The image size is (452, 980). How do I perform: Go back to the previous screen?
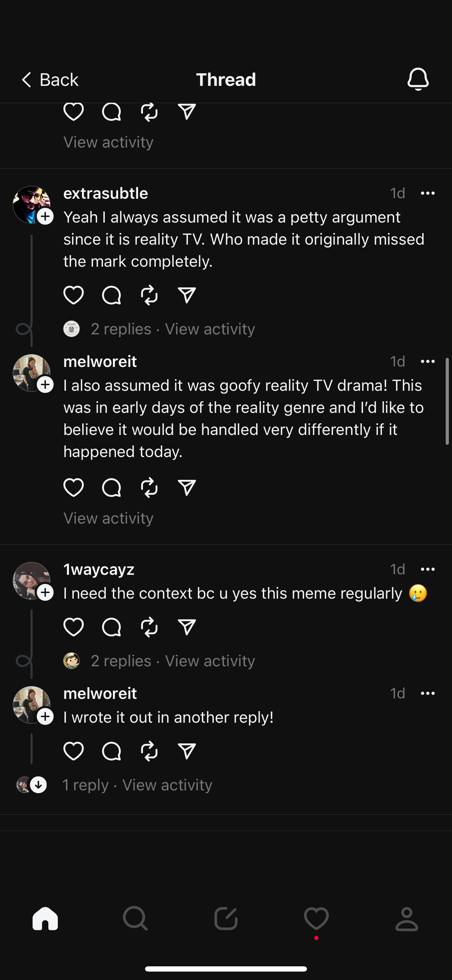click(50, 80)
